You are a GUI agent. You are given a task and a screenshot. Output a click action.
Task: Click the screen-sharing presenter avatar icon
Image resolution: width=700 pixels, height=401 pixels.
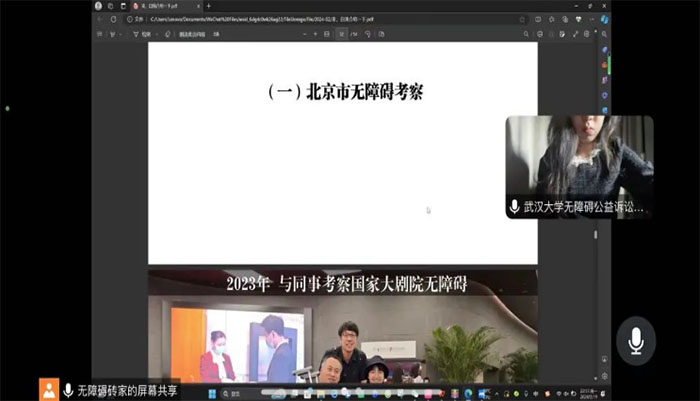[x=48, y=389]
